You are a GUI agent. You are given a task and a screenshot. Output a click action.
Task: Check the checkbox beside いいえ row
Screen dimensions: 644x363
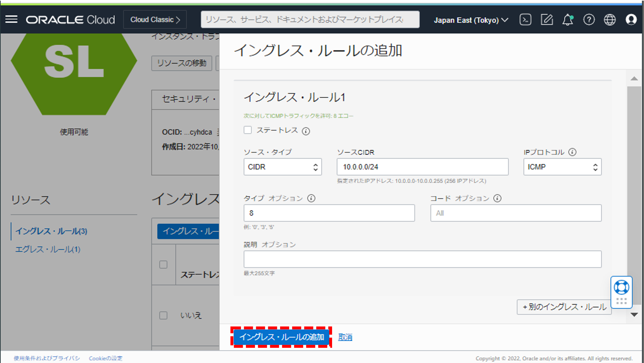[x=163, y=316]
